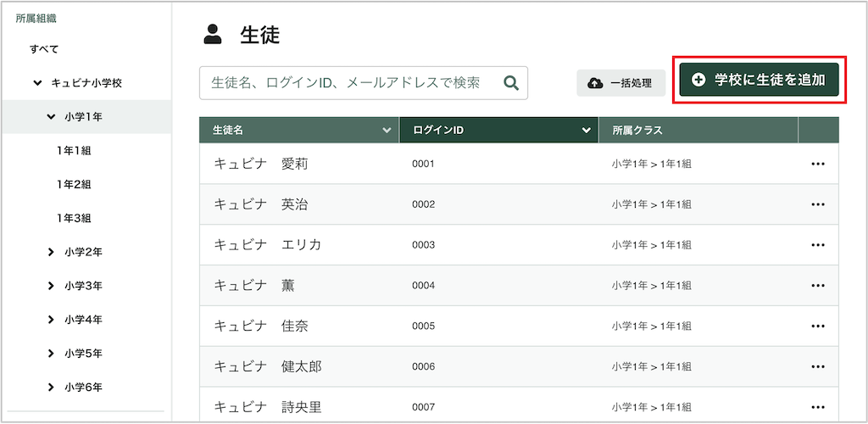Click student name キュビナ 英治
868x424 pixels.
[x=261, y=204]
